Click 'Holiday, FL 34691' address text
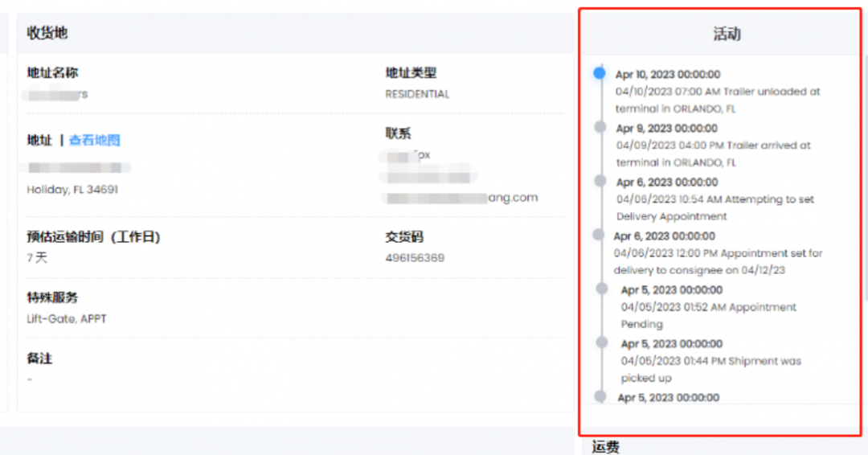This screenshot has width=868, height=455. 72,189
